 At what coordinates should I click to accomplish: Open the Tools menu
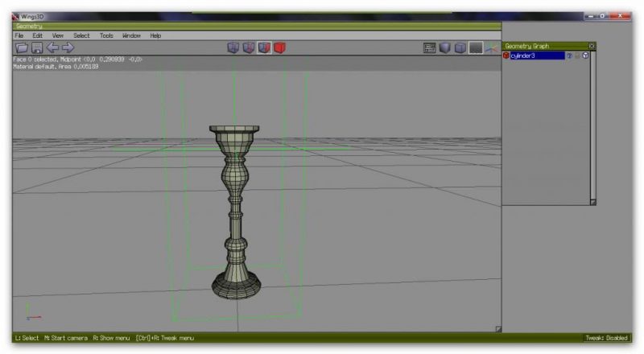106,35
